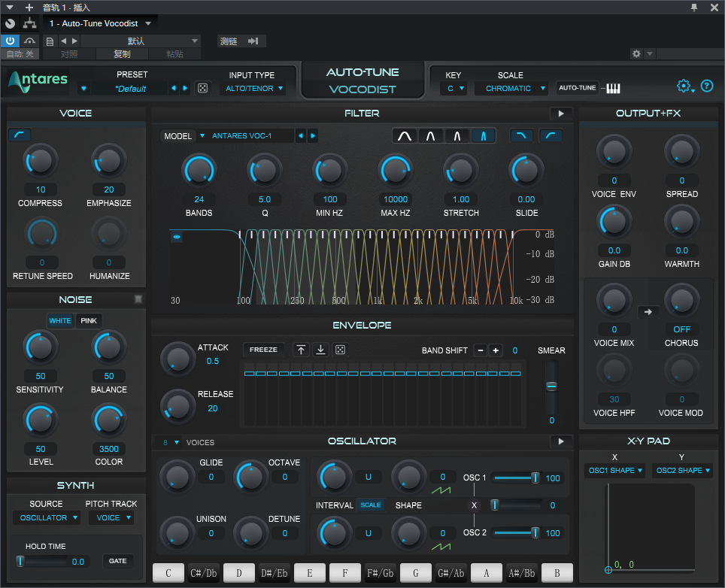Click the help question mark icon

point(707,86)
